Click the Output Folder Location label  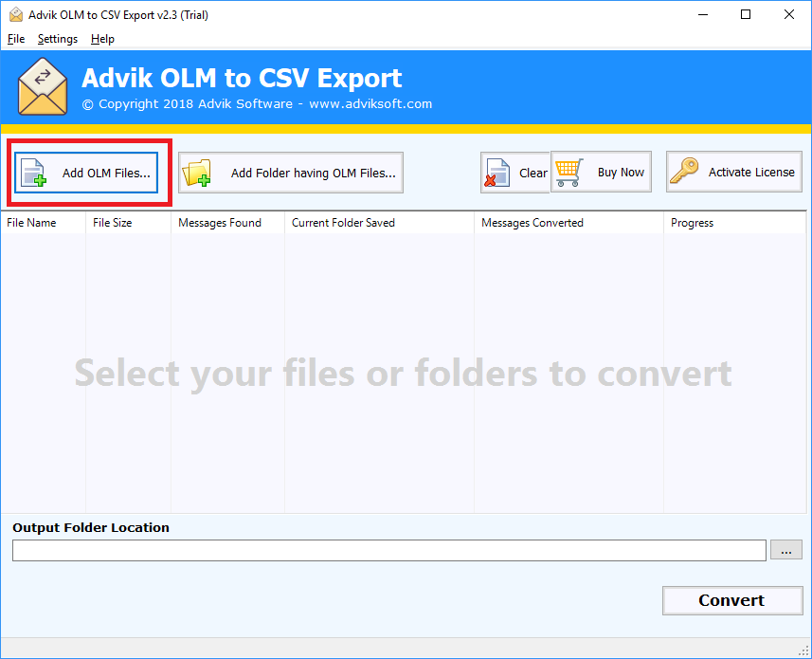click(x=91, y=527)
